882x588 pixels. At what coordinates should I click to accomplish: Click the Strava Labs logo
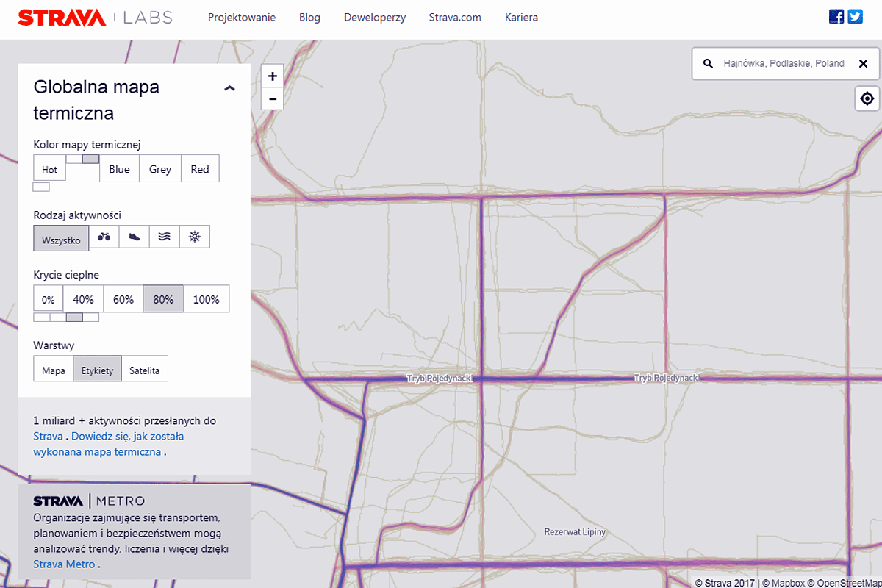pos(95,18)
